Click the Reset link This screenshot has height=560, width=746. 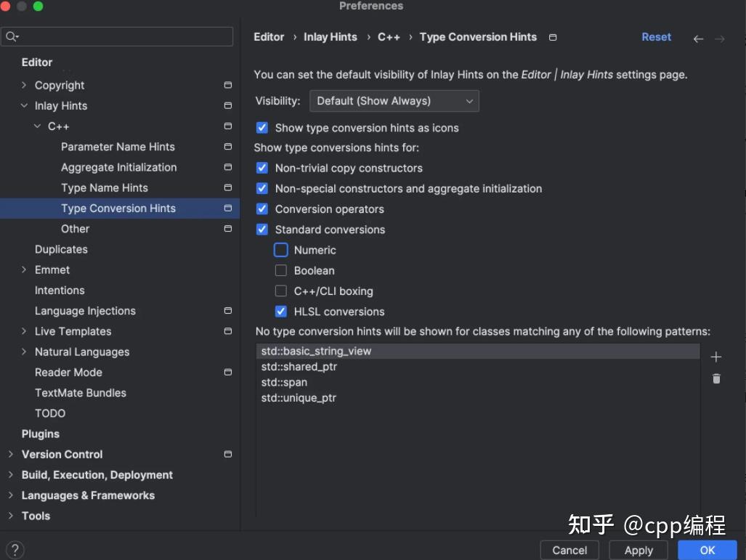[x=656, y=37]
